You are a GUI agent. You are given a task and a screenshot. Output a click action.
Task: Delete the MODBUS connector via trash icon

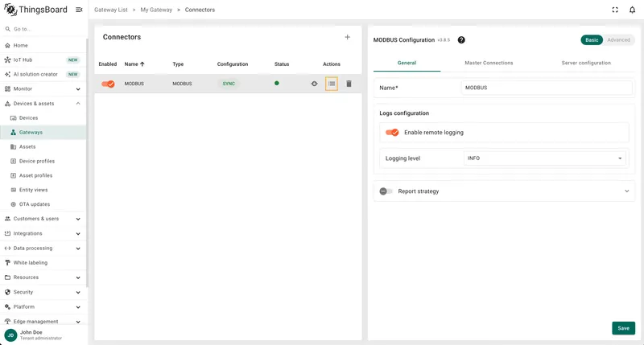pyautogui.click(x=349, y=84)
